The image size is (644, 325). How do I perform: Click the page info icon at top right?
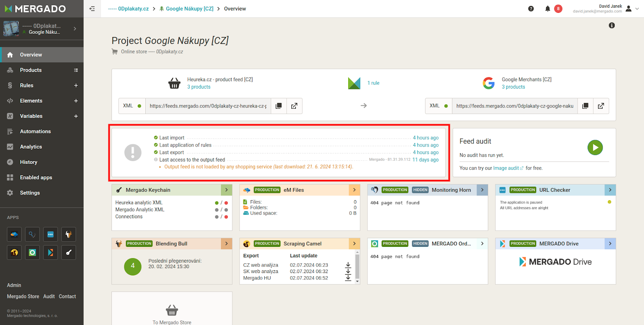pyautogui.click(x=612, y=25)
